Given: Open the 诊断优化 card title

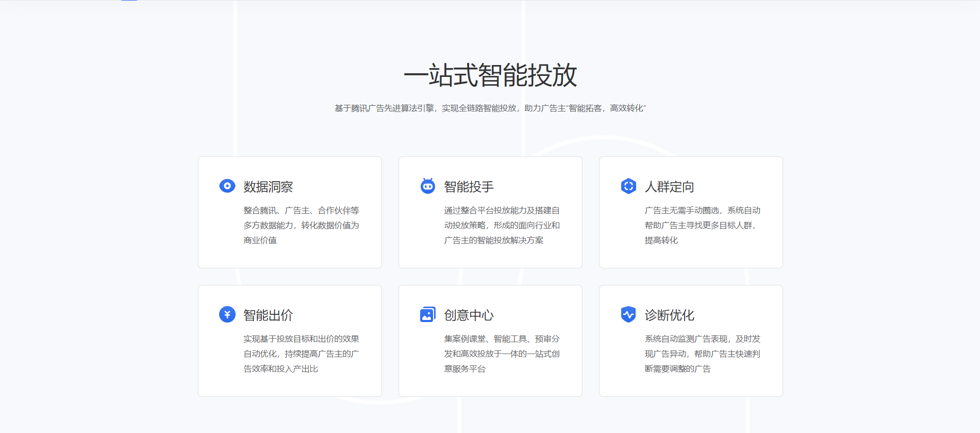Looking at the screenshot, I should click(x=669, y=315).
